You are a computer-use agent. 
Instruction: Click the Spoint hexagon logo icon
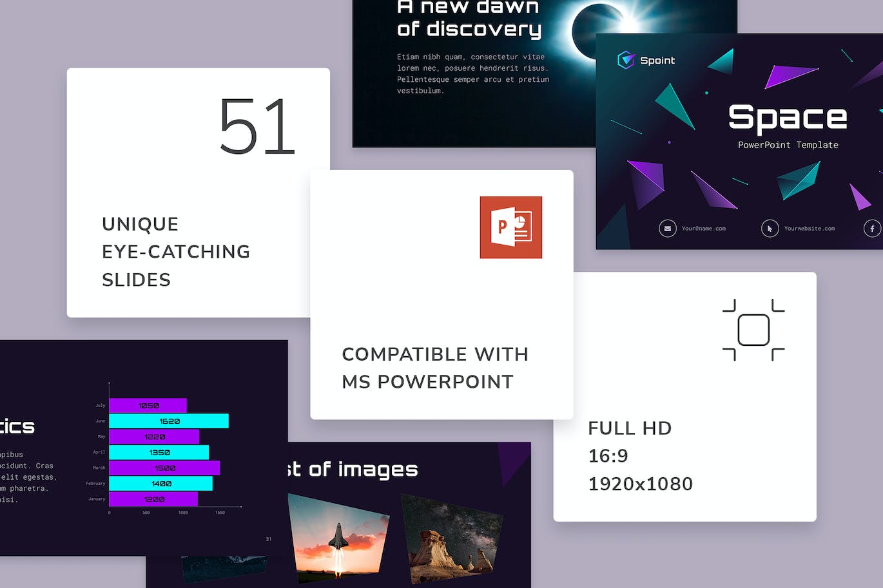[626, 60]
